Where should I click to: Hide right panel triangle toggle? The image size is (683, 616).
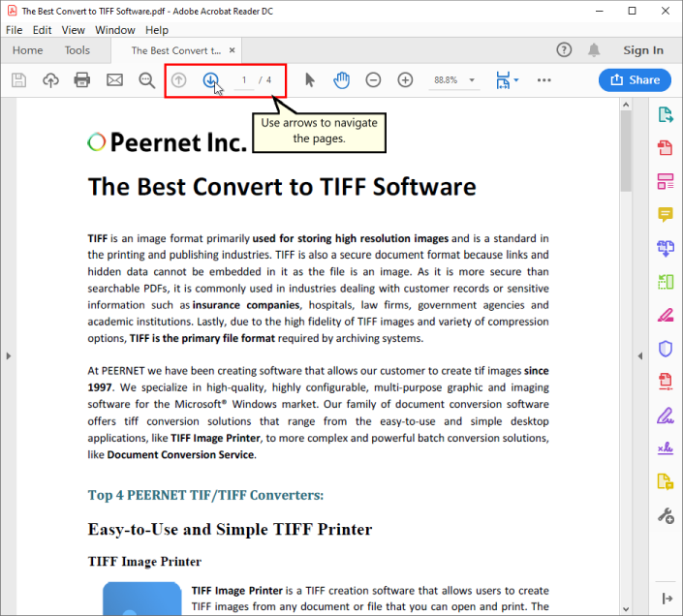tap(639, 356)
